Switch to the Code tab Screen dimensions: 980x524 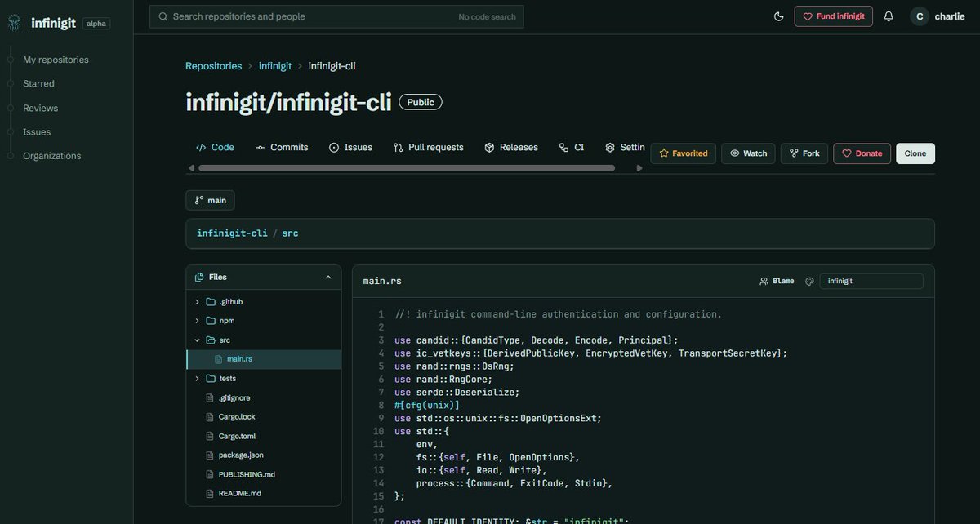click(x=215, y=148)
